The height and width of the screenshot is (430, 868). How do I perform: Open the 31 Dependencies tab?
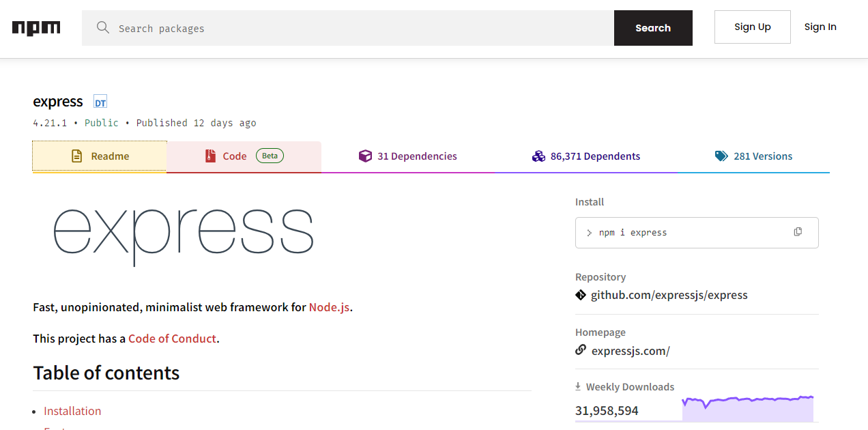[x=408, y=156]
